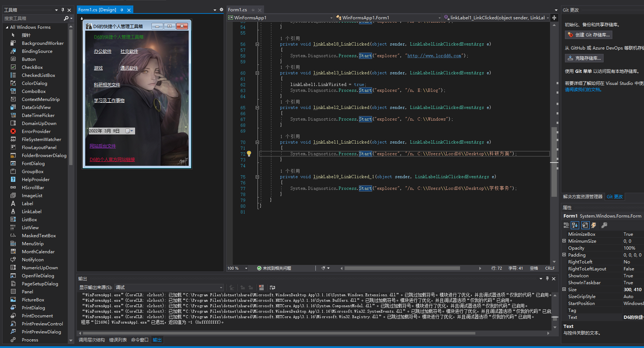Switch Properties panel to Events view
The image size is (644, 348).
click(x=593, y=225)
